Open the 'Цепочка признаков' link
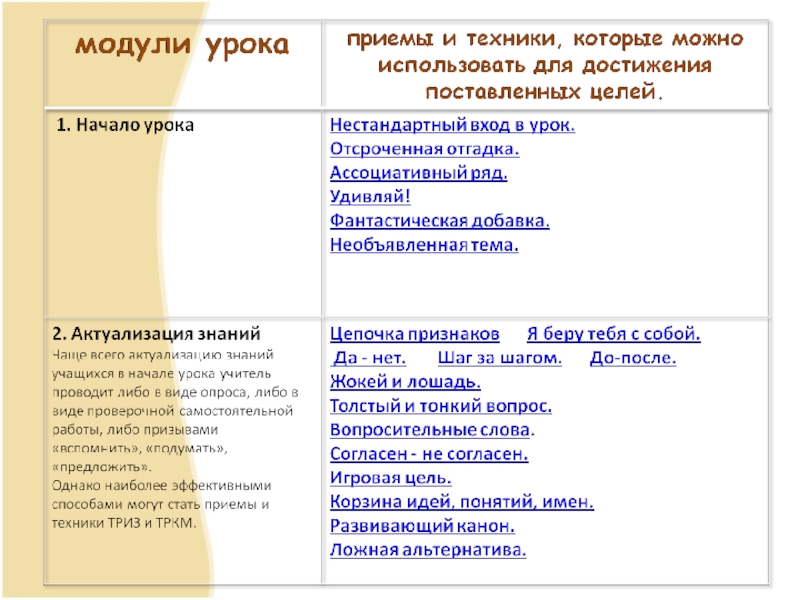The image size is (800, 600). (x=414, y=334)
